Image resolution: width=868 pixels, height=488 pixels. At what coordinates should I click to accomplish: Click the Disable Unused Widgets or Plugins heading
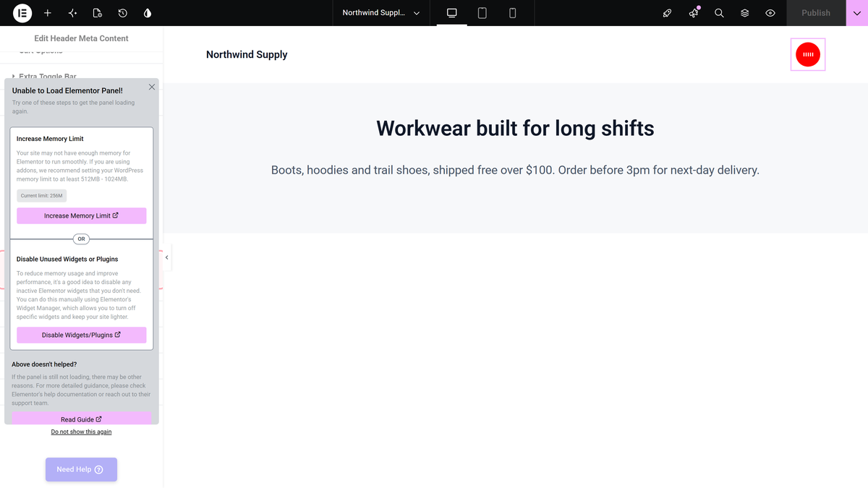(67, 259)
